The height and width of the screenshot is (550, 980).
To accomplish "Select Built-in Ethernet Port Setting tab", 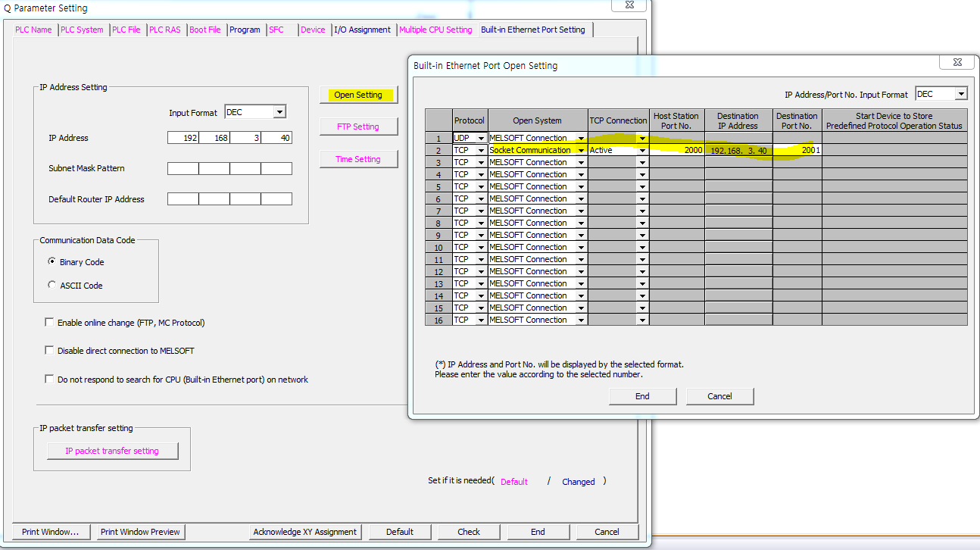I will (x=533, y=30).
